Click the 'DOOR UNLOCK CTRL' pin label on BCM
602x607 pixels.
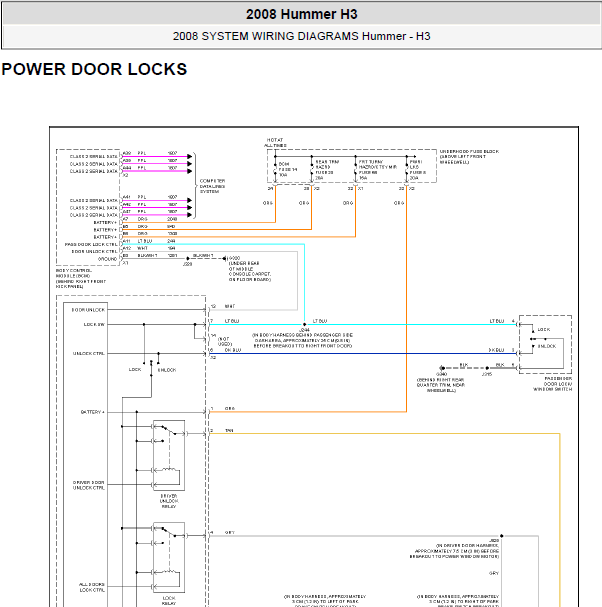(94, 251)
